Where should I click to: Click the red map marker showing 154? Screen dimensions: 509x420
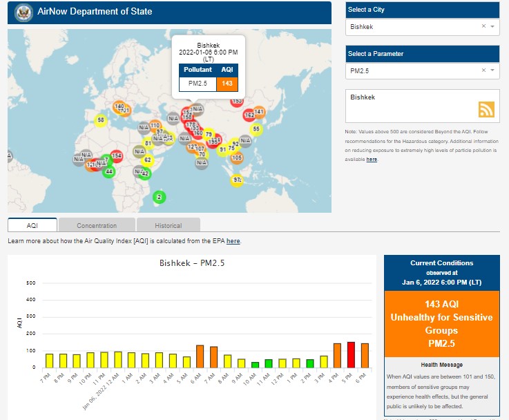(117, 156)
